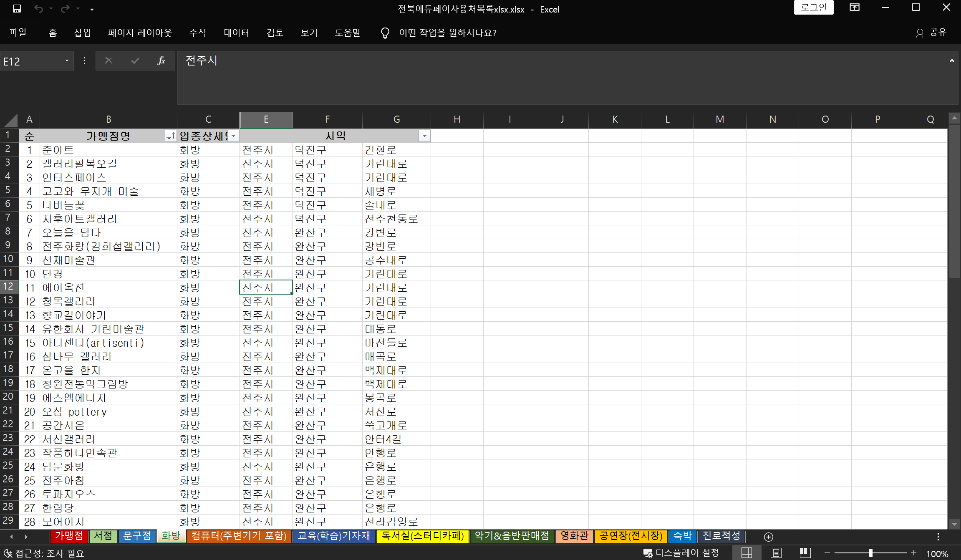Click the 디스플레이 설정 status bar icon
961x560 pixels.
tap(648, 553)
